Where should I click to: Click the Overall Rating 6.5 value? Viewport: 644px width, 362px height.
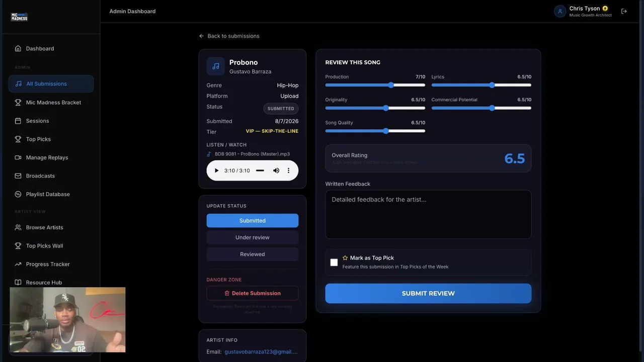[x=515, y=158]
